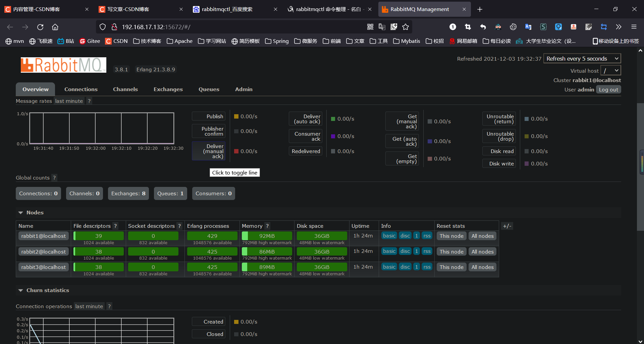Click the browser back arrow
This screenshot has height=344, width=644.
(10, 27)
